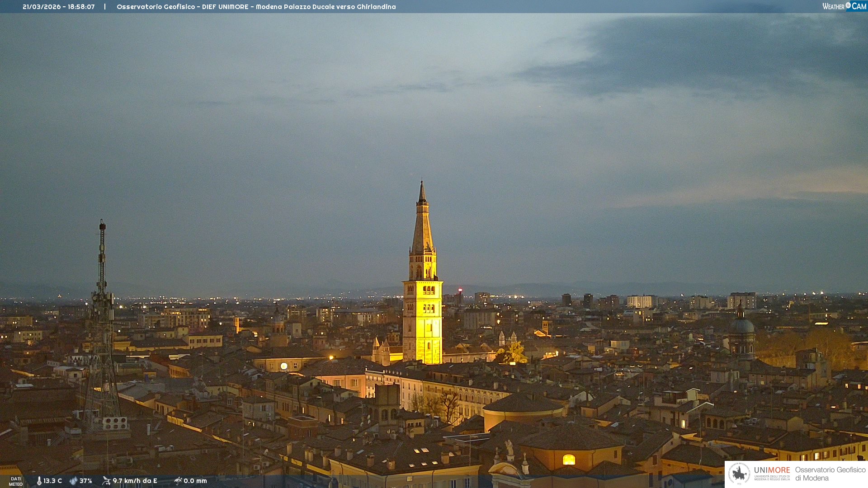The height and width of the screenshot is (488, 868).
Task: Click the WeatherCam camera lens icon
Action: 848,5
